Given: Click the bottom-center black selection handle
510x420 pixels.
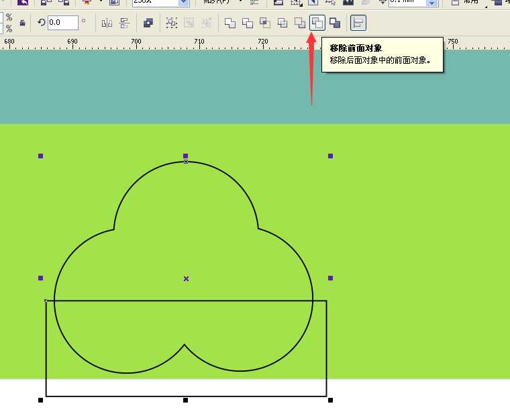Looking at the screenshot, I should pyautogui.click(x=186, y=401).
